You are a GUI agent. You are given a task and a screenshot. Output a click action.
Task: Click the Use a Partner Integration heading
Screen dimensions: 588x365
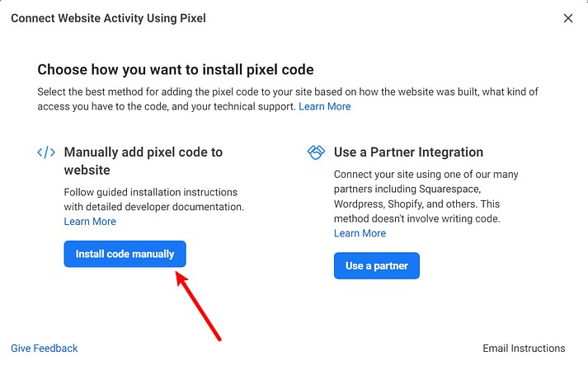coord(409,152)
